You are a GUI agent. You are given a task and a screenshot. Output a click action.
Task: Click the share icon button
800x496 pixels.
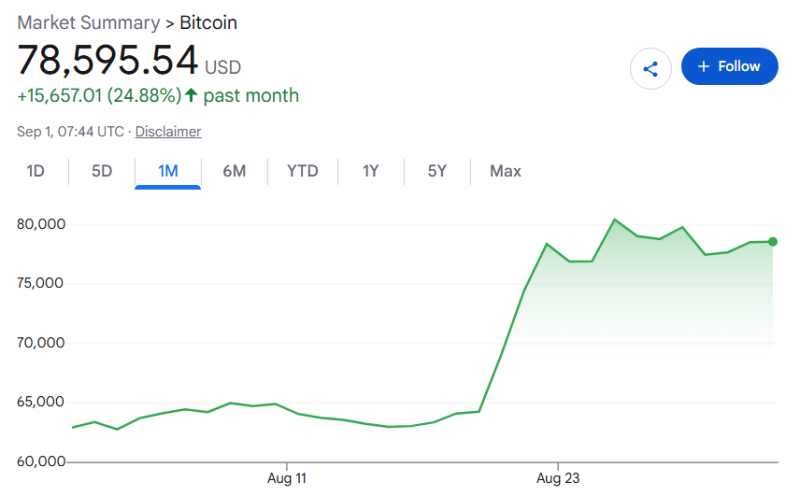click(651, 69)
